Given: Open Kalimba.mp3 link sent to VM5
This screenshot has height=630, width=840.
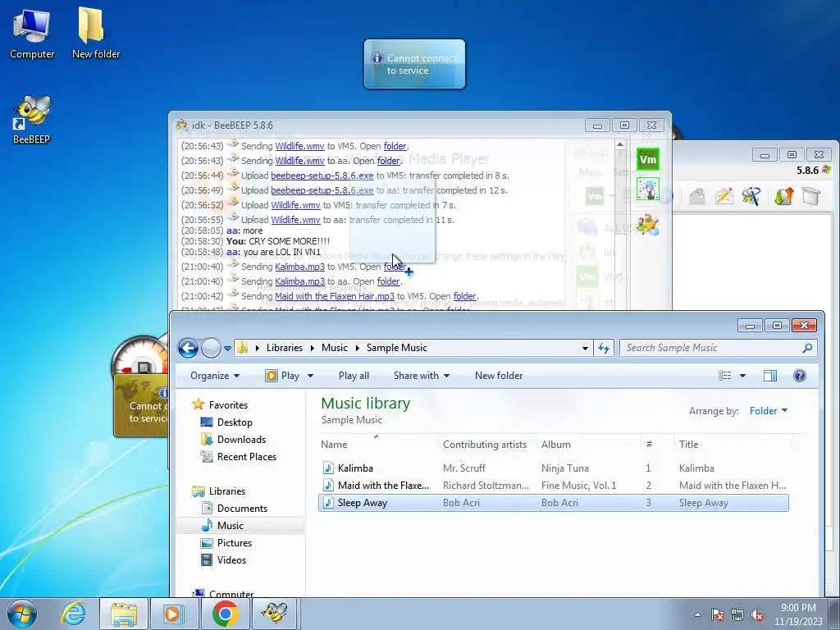Looking at the screenshot, I should click(x=299, y=267).
